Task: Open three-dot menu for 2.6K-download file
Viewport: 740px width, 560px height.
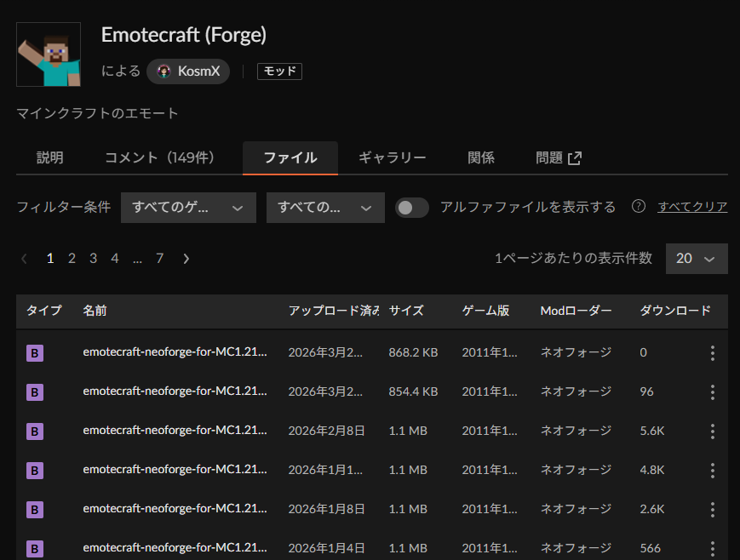Action: pyautogui.click(x=712, y=510)
